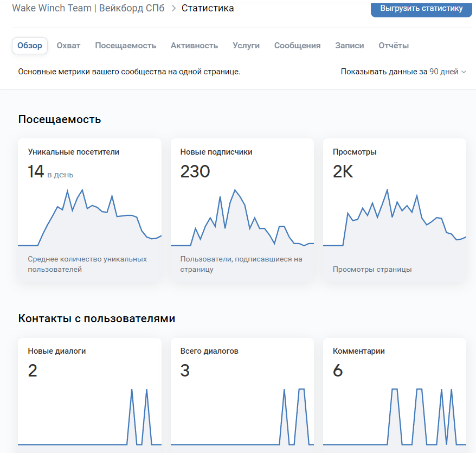The width and height of the screenshot is (476, 453).
Task: Open the Комментарии statistics card
Action: pos(394,393)
